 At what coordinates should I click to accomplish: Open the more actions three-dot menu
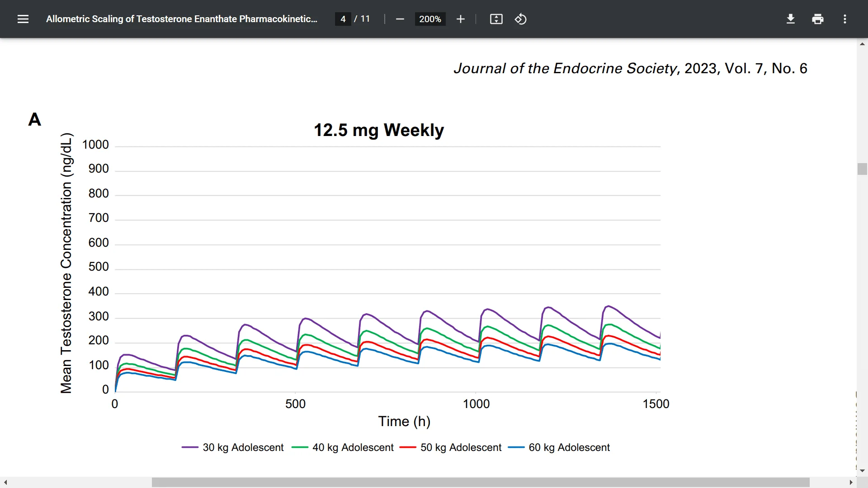(x=845, y=19)
